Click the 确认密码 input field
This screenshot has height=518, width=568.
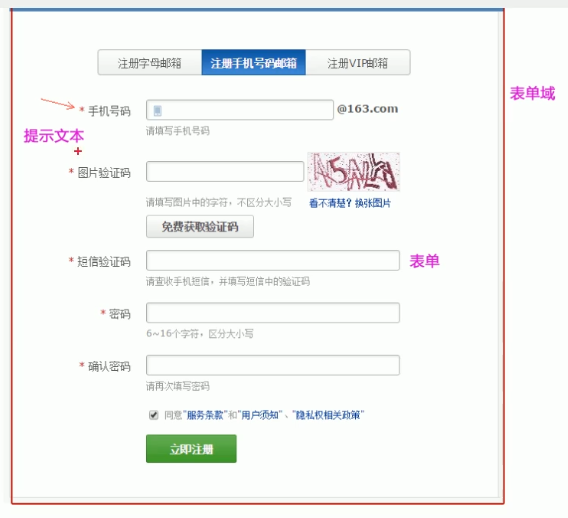(273, 365)
